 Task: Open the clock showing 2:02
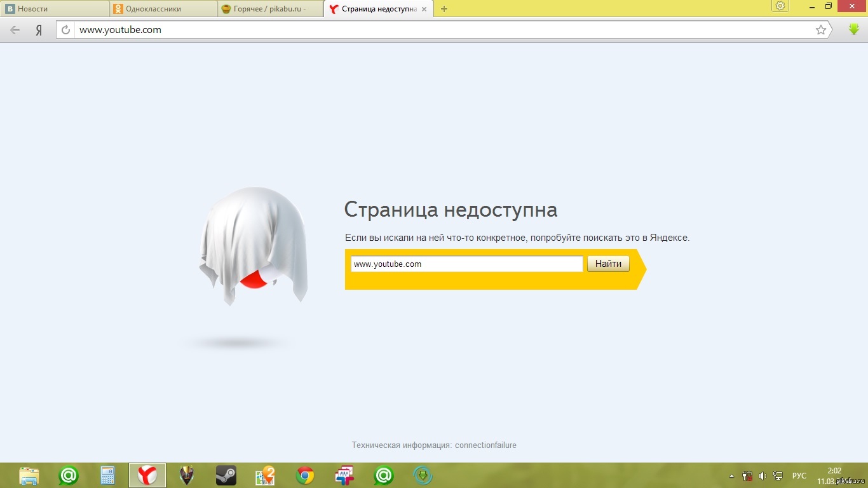pos(834,471)
